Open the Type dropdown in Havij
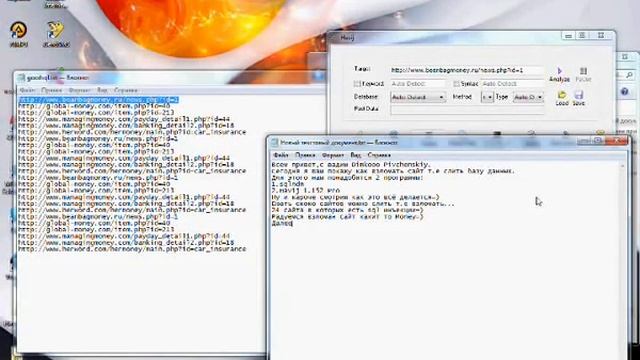 [528, 97]
